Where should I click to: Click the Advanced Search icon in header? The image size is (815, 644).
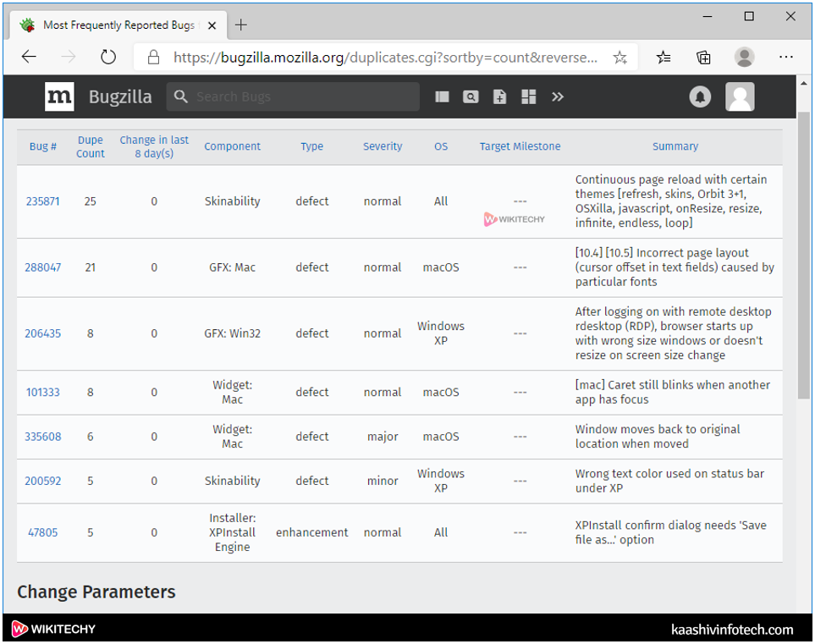coord(471,97)
